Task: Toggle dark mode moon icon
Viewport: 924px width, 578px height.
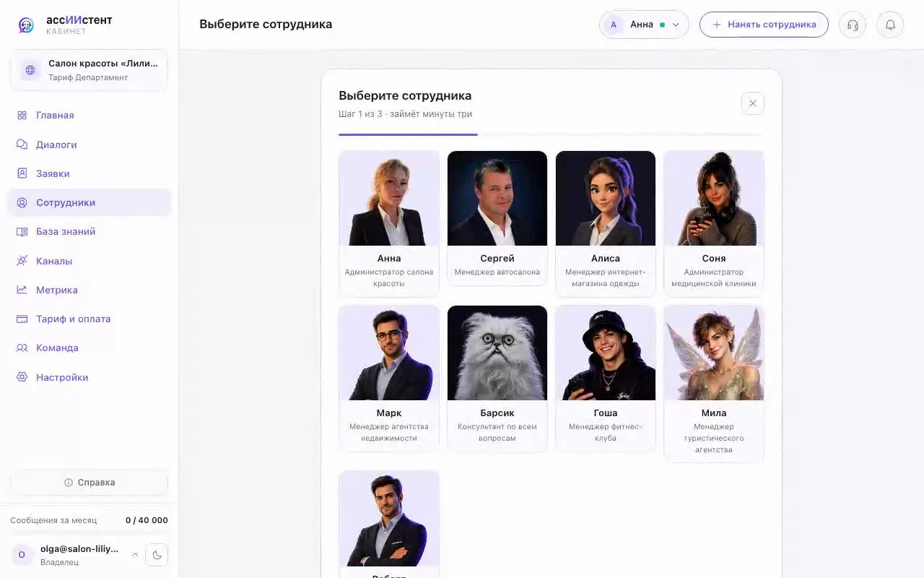Action: coord(157,555)
